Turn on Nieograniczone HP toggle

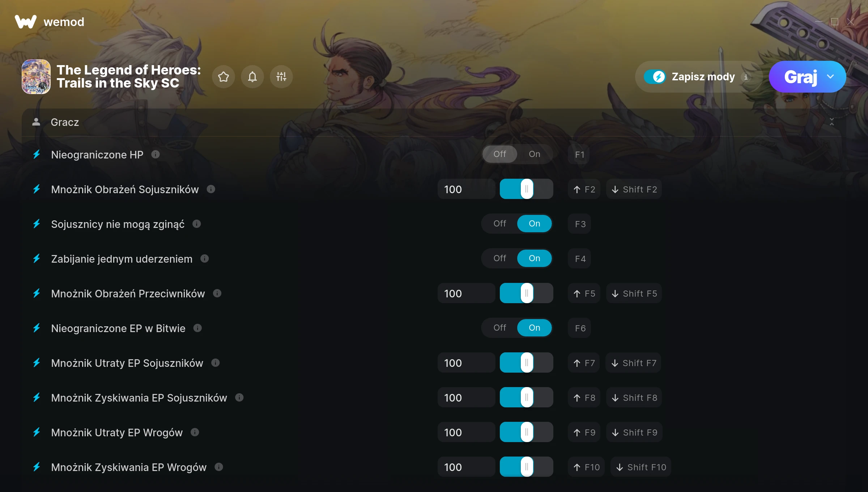coord(535,154)
